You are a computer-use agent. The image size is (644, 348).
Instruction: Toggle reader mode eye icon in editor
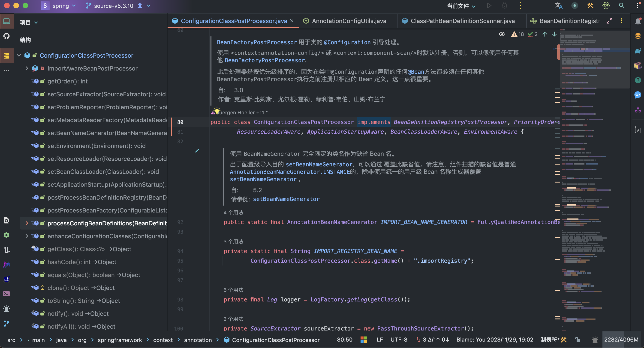(x=502, y=34)
